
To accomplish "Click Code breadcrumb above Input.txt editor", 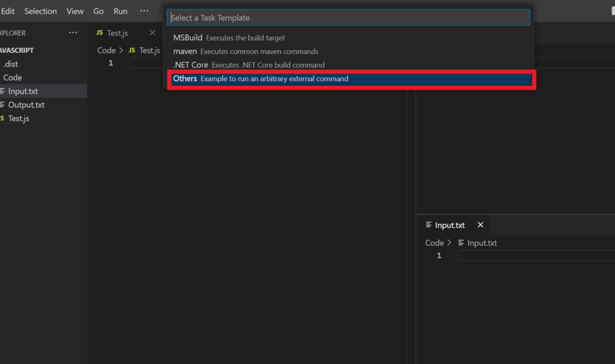I will (434, 243).
